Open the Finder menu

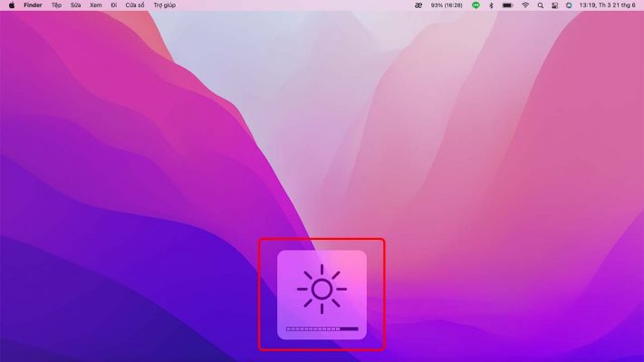[33, 5]
